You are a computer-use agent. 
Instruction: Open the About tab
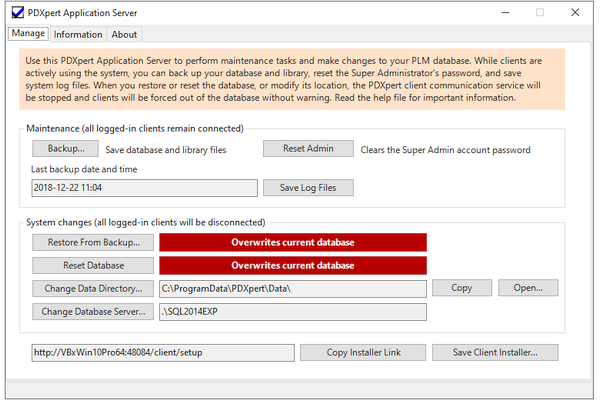click(x=124, y=34)
